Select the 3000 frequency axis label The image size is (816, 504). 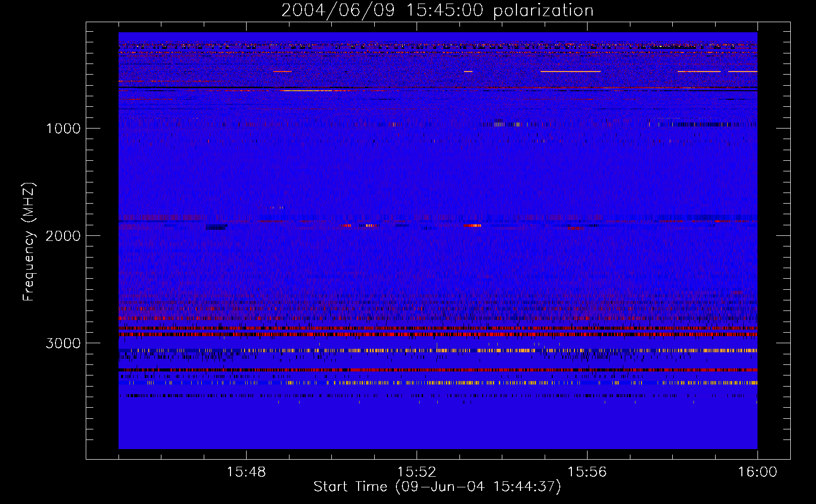pos(63,343)
